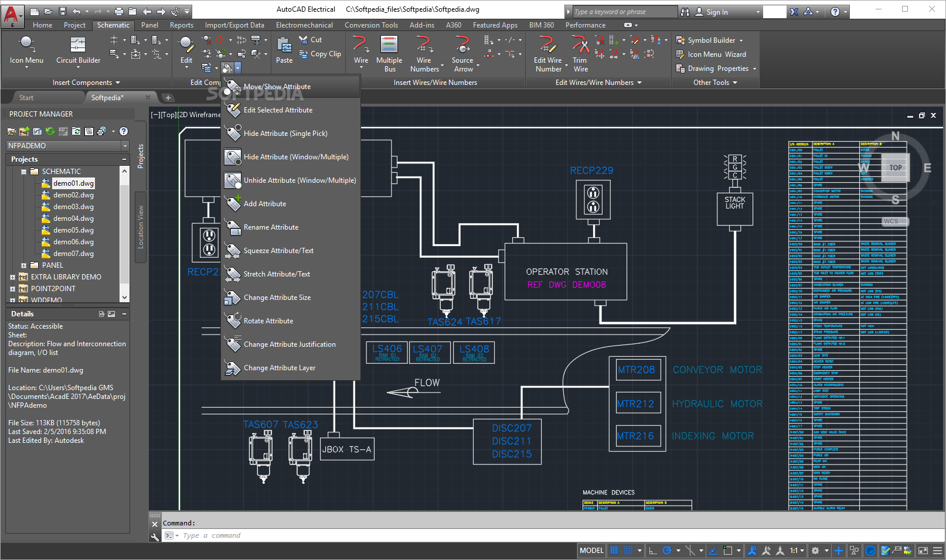Expand the EXTRA LIBRARY DEMO project
Image resolution: width=946 pixels, height=560 pixels.
[x=12, y=277]
